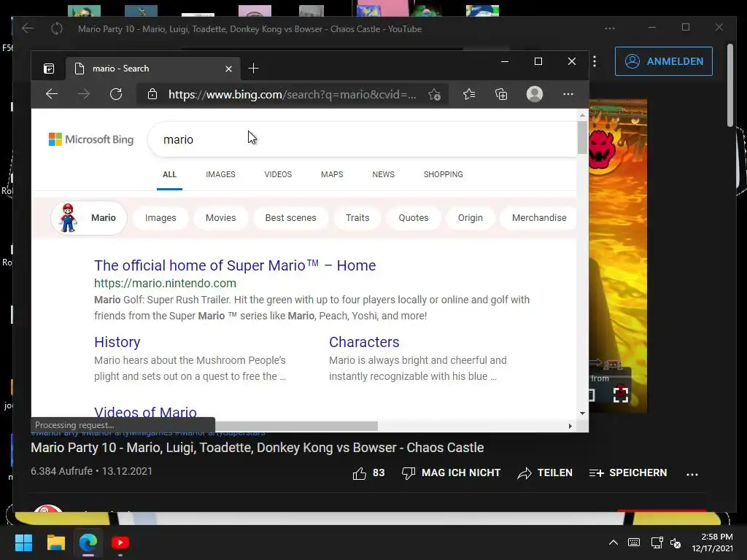The height and width of the screenshot is (560, 747).
Task: Click the Bing page vertical scrollbar thumb
Action: point(582,138)
